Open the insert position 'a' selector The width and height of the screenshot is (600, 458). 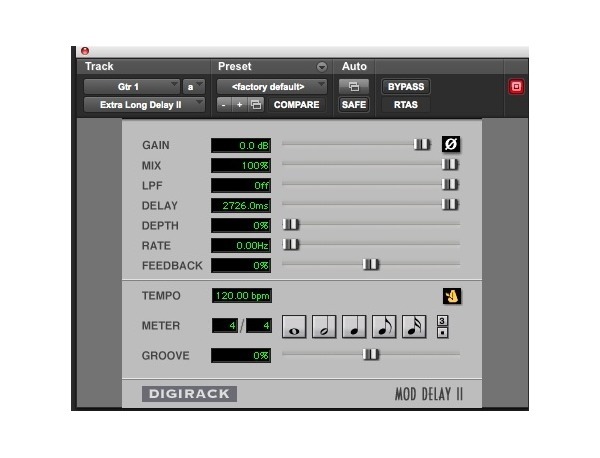click(x=194, y=87)
